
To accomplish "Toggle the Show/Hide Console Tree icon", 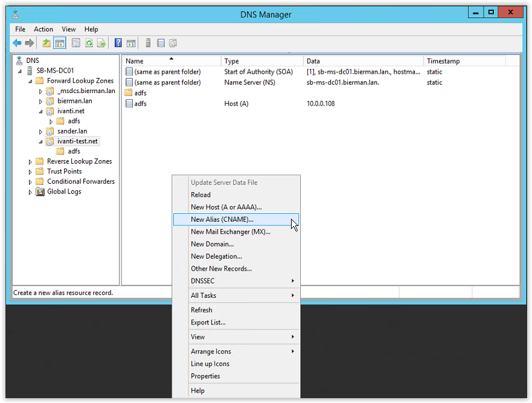I will click(59, 43).
